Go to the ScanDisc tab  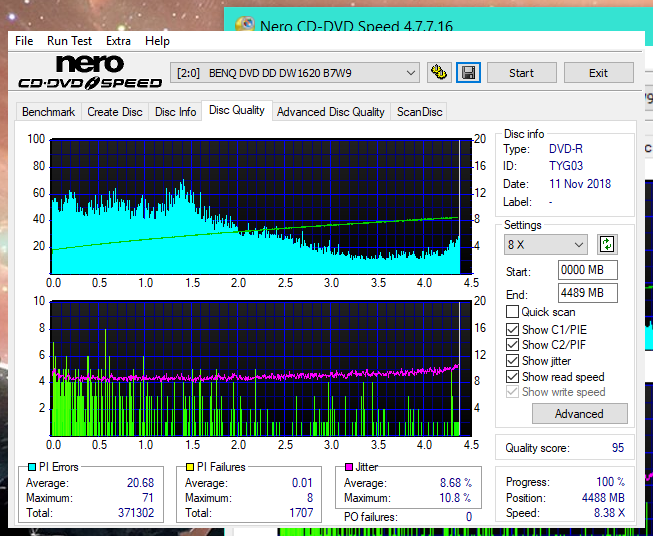tap(419, 112)
